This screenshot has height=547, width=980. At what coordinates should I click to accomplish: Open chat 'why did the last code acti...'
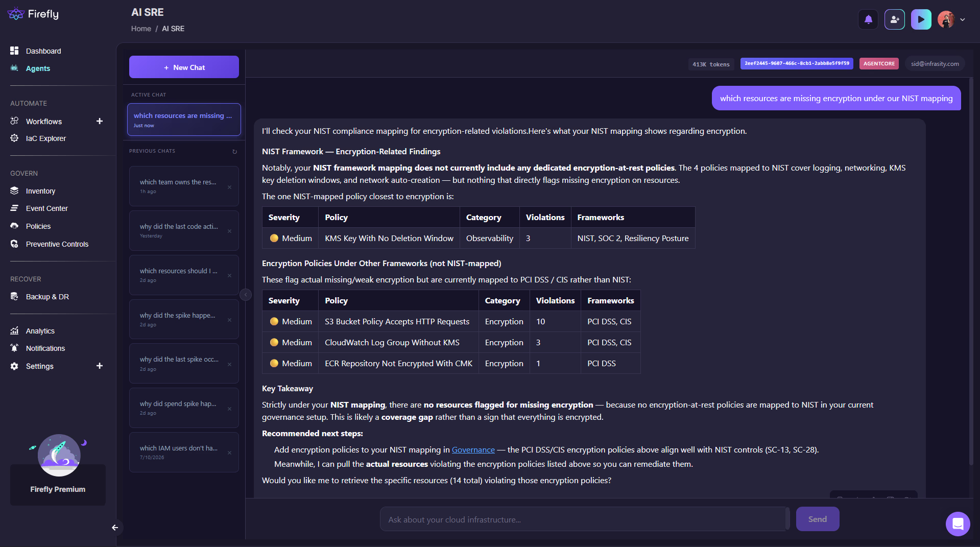pos(179,230)
